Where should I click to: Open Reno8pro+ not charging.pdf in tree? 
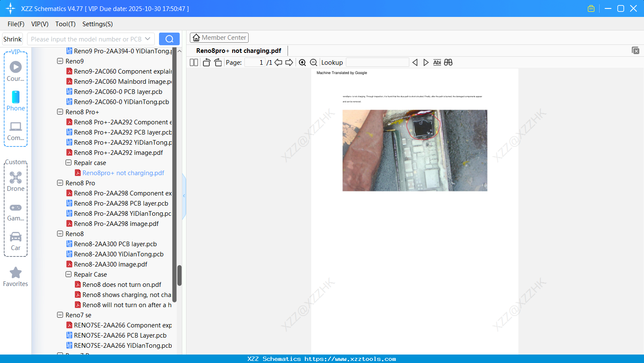(120, 173)
